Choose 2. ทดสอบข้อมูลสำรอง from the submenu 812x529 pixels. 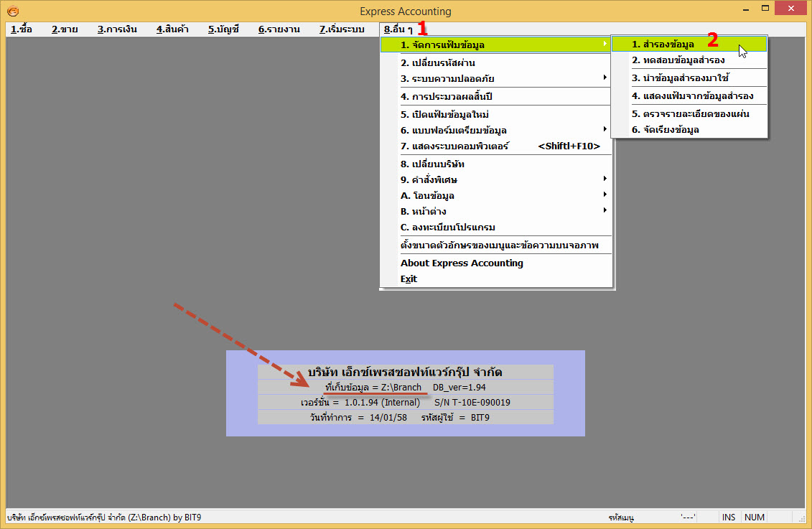tap(678, 60)
